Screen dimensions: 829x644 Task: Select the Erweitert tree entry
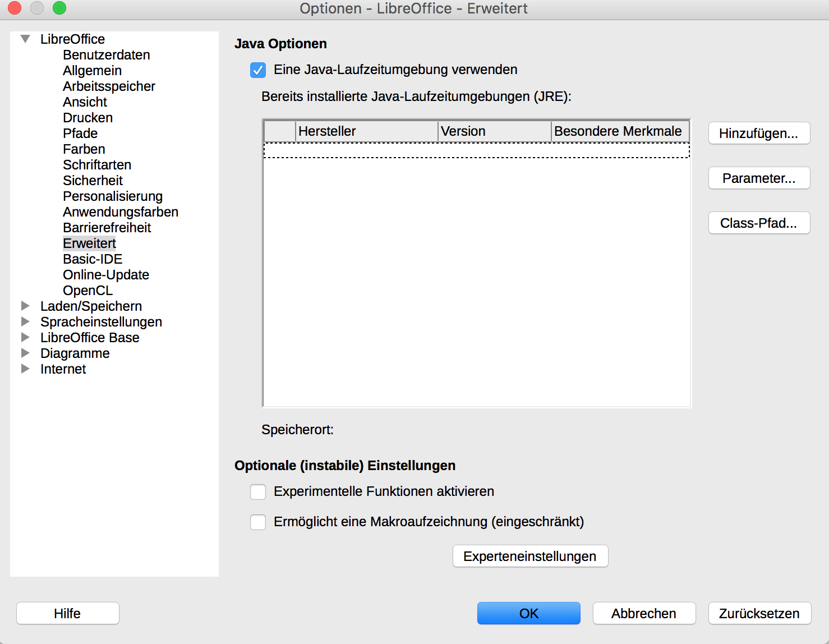coord(89,243)
